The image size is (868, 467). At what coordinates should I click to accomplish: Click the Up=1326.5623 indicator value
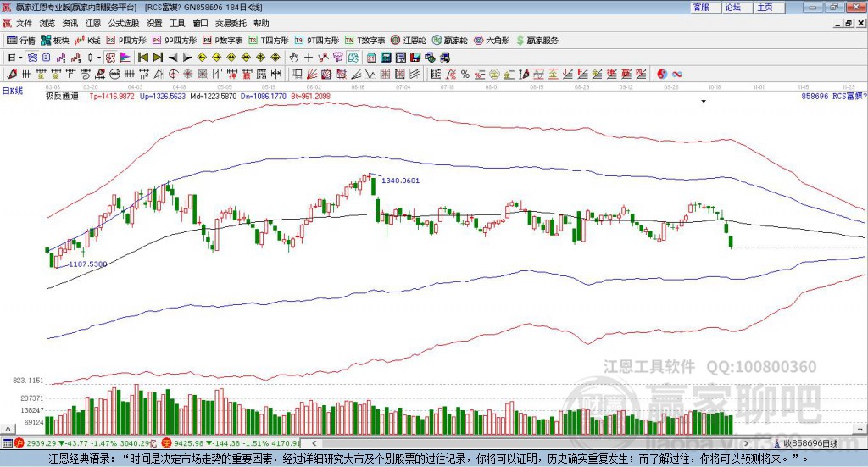pos(162,97)
